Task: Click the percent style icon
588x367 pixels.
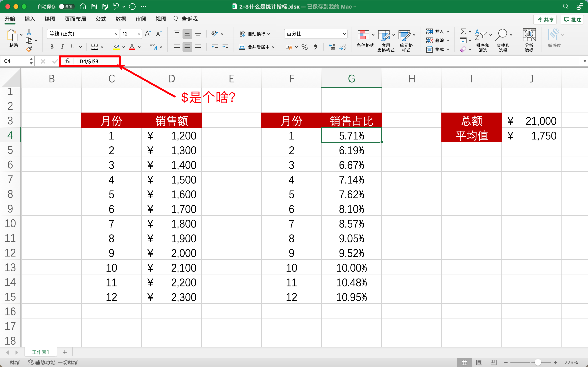Action: pyautogui.click(x=304, y=47)
